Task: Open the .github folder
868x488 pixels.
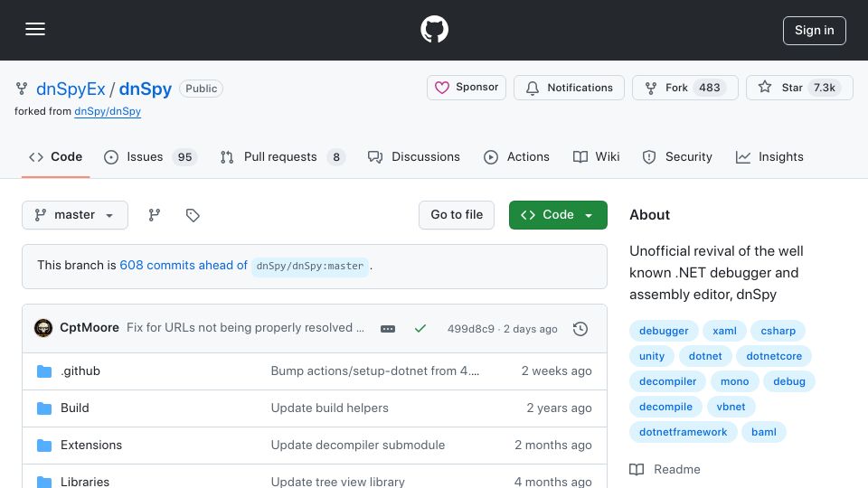Action: (80, 371)
